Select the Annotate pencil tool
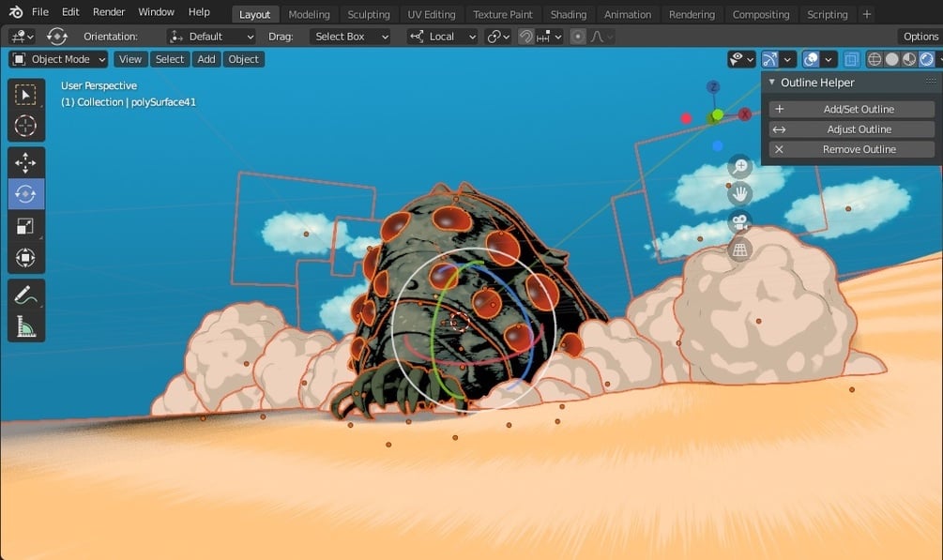Viewport: 943px width, 560px height. [26, 295]
